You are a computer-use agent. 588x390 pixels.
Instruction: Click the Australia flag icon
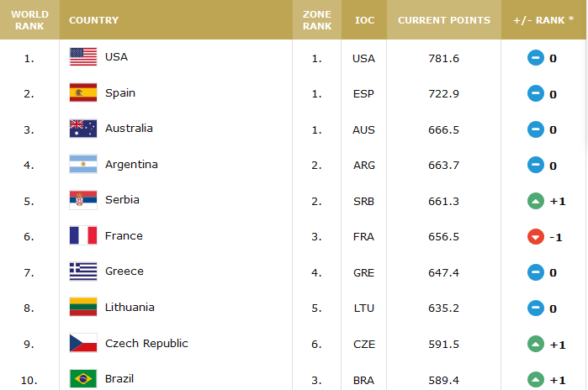tap(82, 129)
